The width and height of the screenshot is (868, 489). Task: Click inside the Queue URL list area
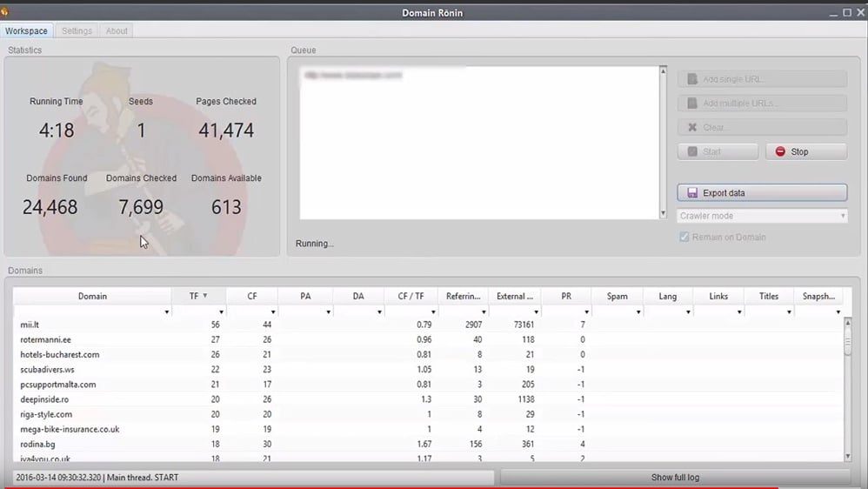coord(478,148)
